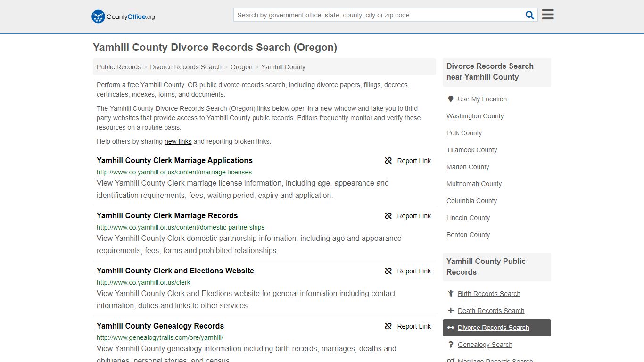Click the location pin icon
Image resolution: width=644 pixels, height=362 pixels.
click(451, 99)
